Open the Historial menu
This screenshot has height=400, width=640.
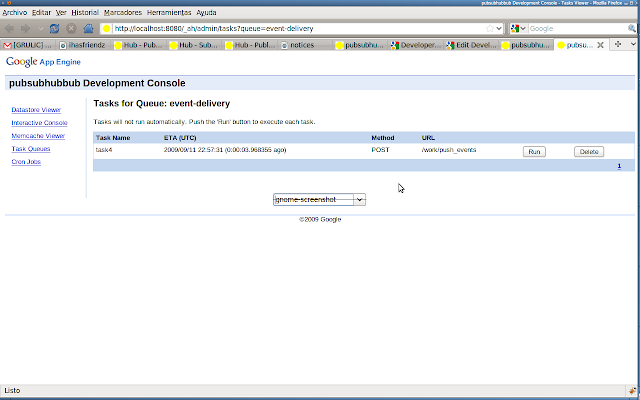click(85, 13)
